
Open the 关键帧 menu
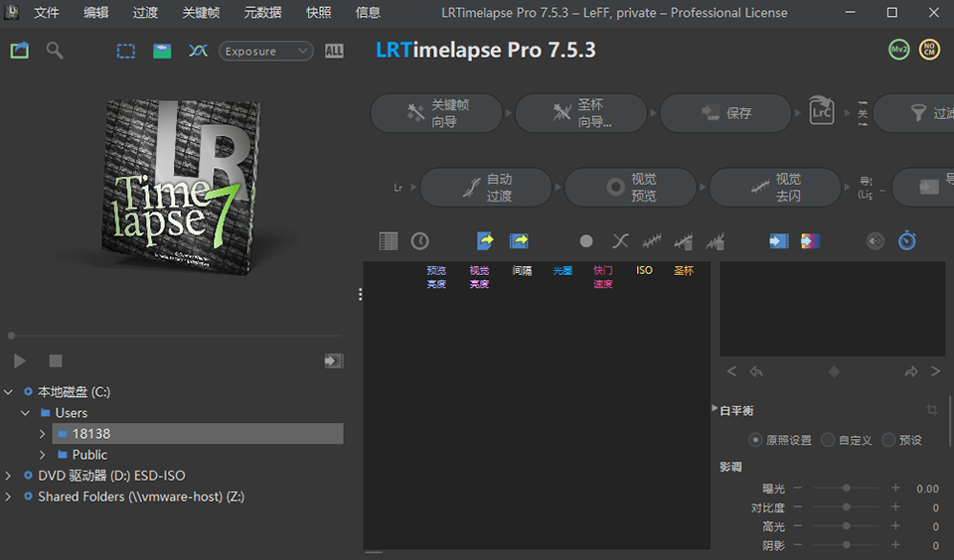pos(201,12)
